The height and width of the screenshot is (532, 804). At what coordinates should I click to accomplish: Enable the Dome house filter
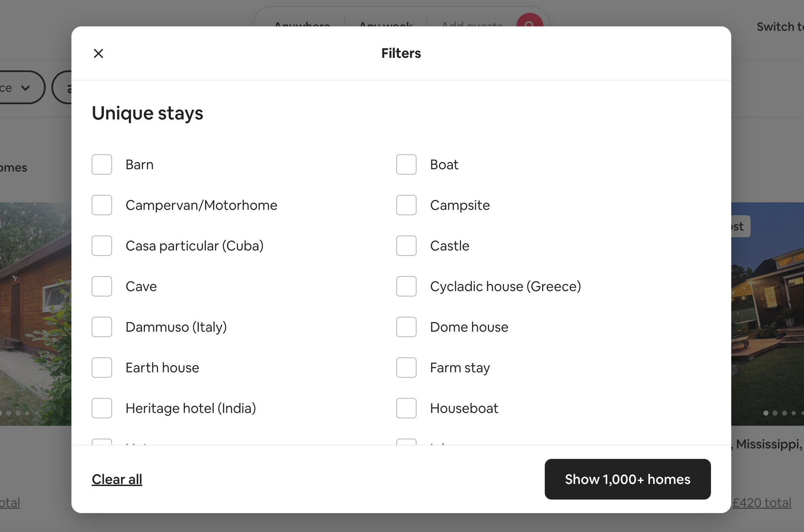[406, 327]
